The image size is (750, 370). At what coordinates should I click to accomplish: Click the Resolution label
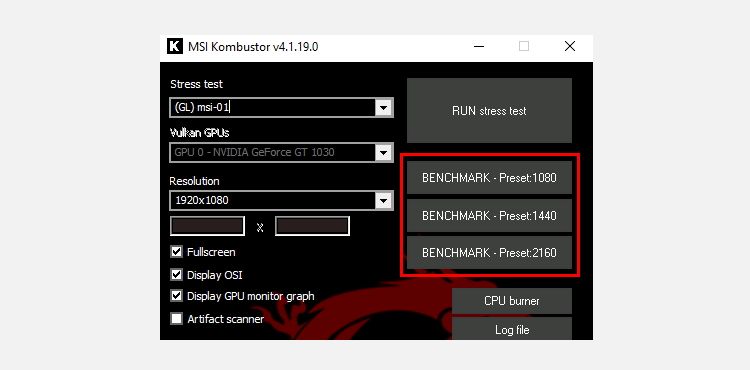194,181
